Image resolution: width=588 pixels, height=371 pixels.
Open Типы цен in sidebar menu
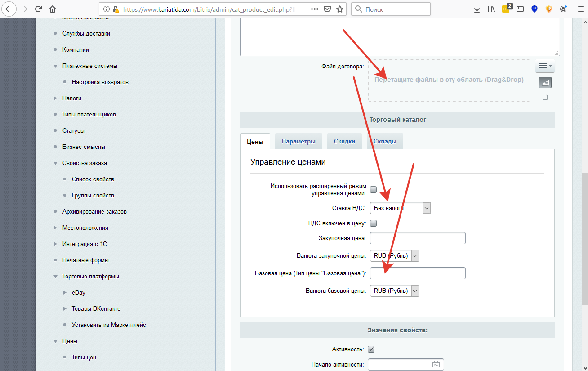coord(84,357)
